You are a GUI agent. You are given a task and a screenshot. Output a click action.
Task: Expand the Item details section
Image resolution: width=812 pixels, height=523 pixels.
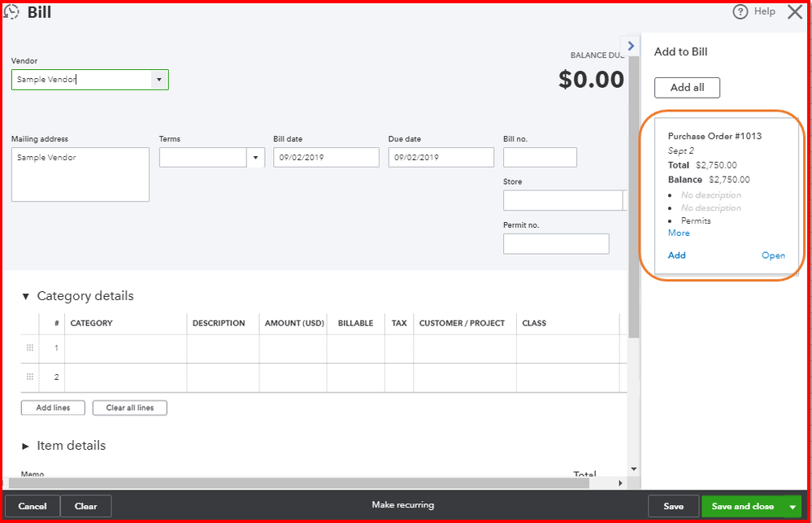pyautogui.click(x=25, y=447)
